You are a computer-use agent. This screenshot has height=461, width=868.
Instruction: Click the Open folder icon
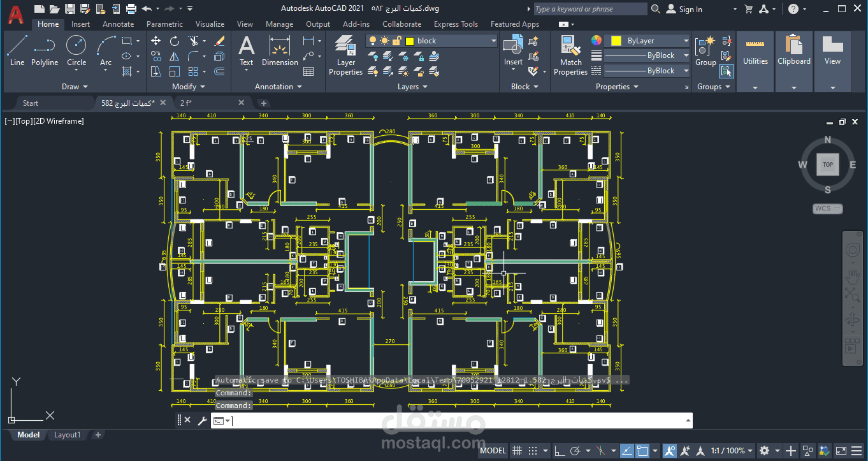[x=55, y=9]
